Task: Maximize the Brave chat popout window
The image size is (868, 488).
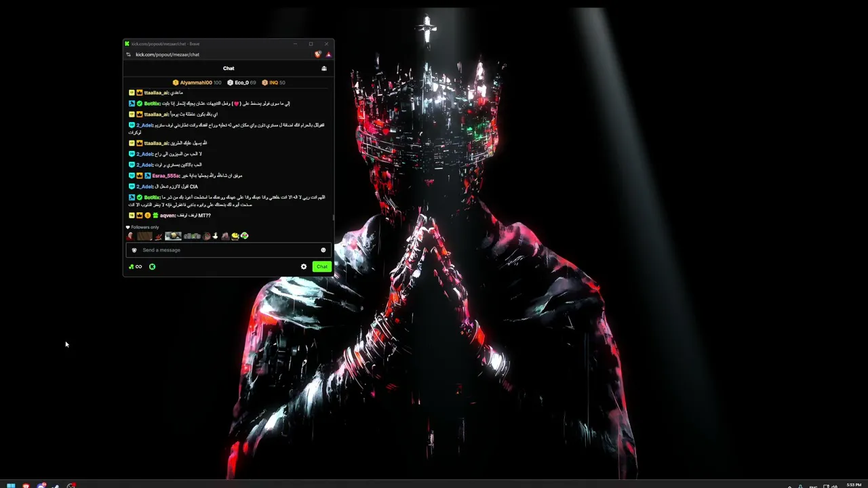Action: (311, 44)
